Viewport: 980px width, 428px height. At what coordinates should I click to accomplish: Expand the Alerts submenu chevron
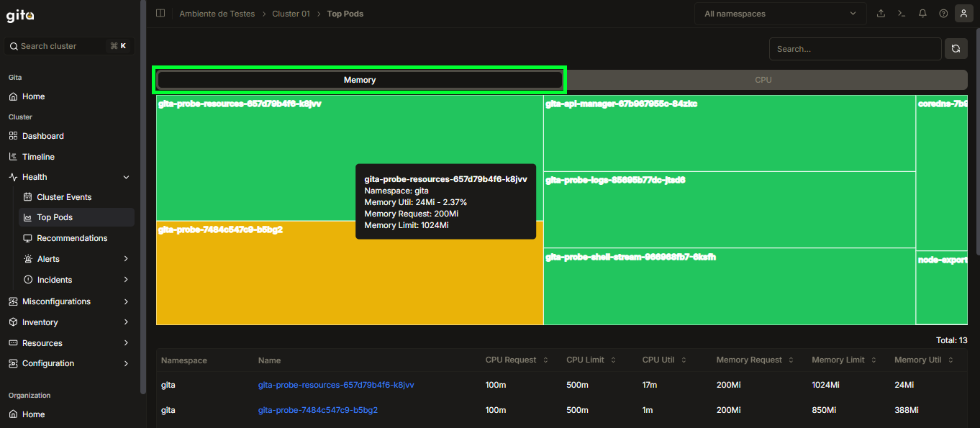(127, 259)
